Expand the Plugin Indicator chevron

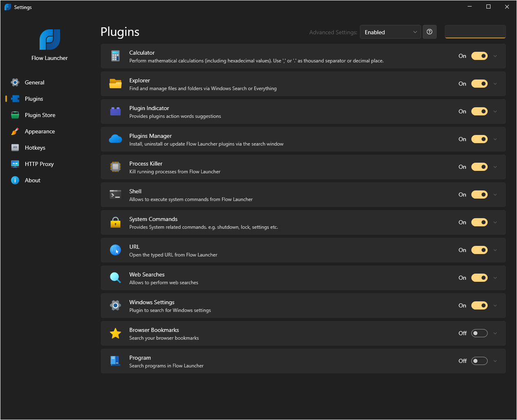click(x=495, y=111)
